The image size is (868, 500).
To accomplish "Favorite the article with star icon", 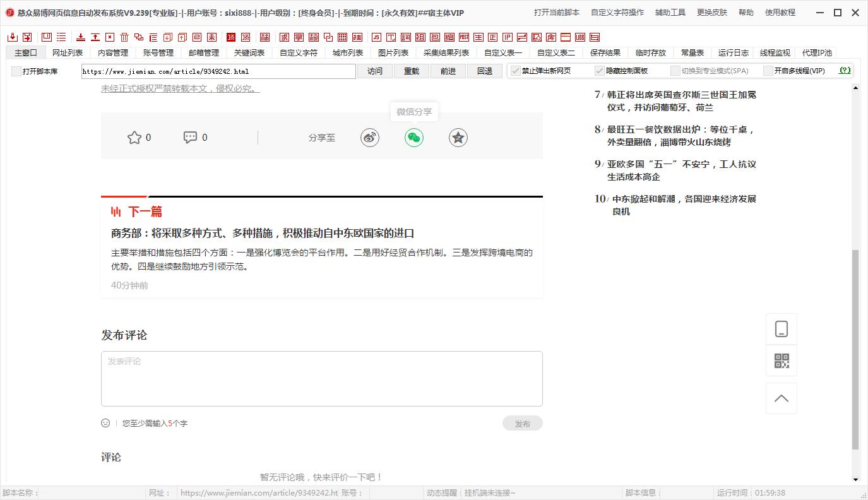I will [134, 137].
